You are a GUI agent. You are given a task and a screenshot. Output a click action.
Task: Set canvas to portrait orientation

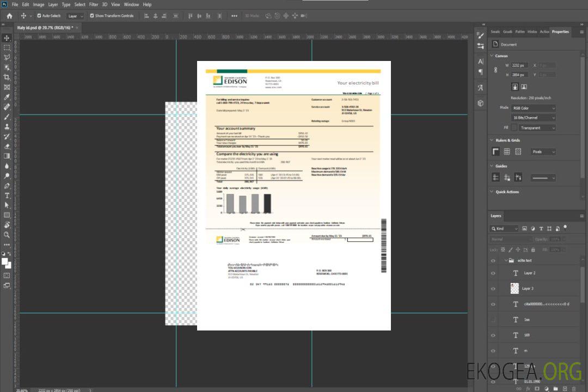coord(515,87)
